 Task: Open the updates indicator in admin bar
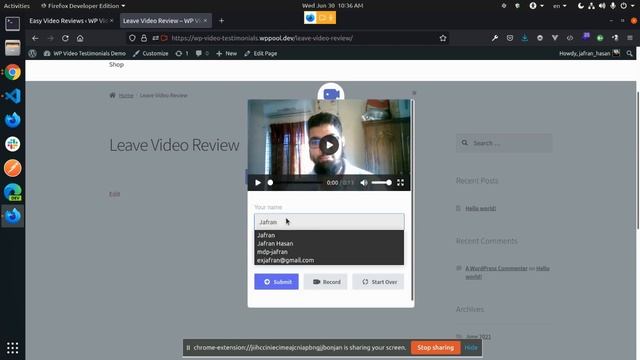coord(182,53)
